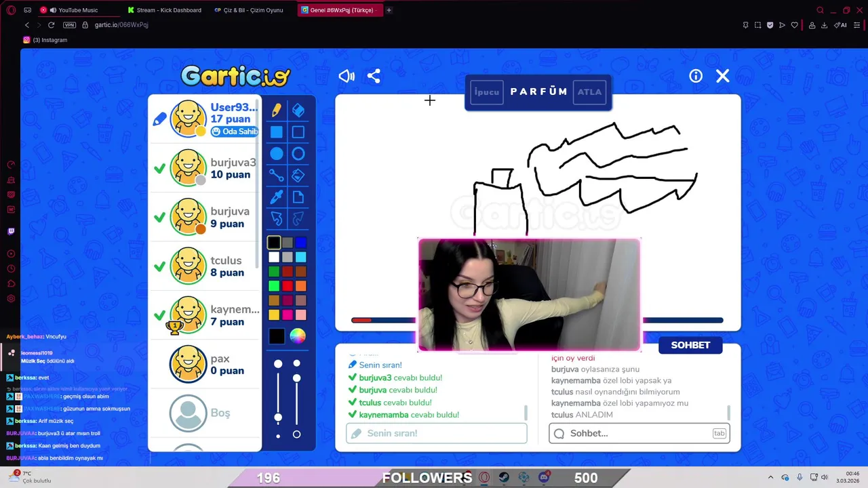Select player tculus in the list

(204, 266)
